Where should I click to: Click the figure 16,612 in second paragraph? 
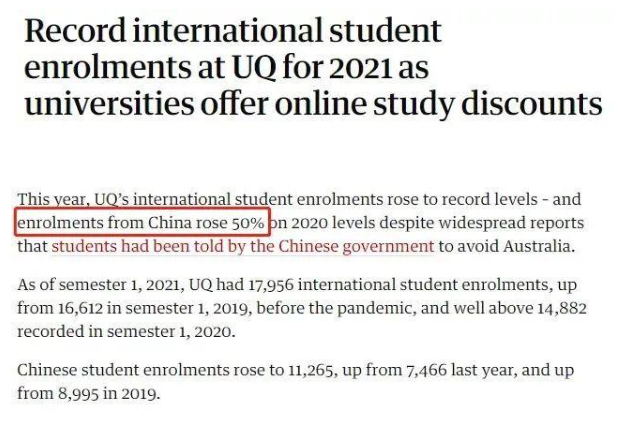(81, 308)
